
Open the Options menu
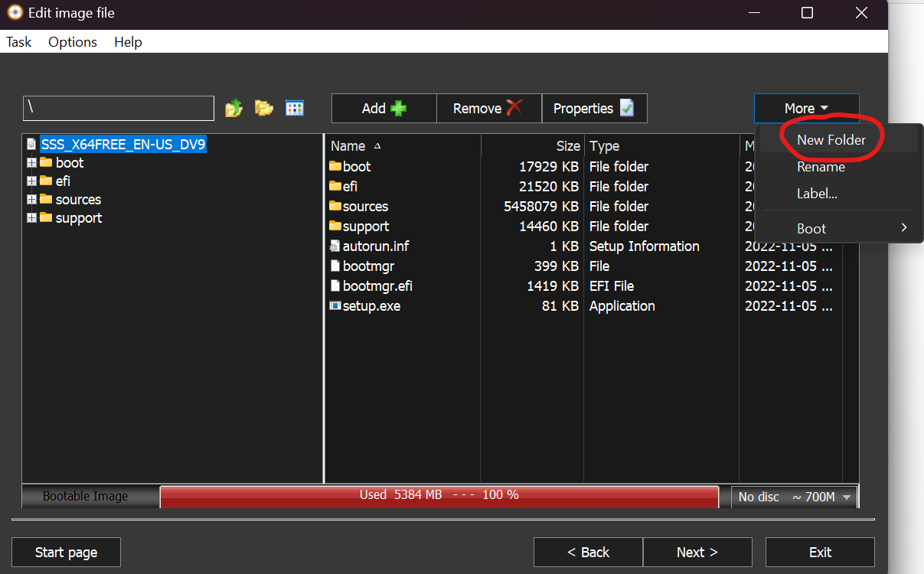click(73, 42)
